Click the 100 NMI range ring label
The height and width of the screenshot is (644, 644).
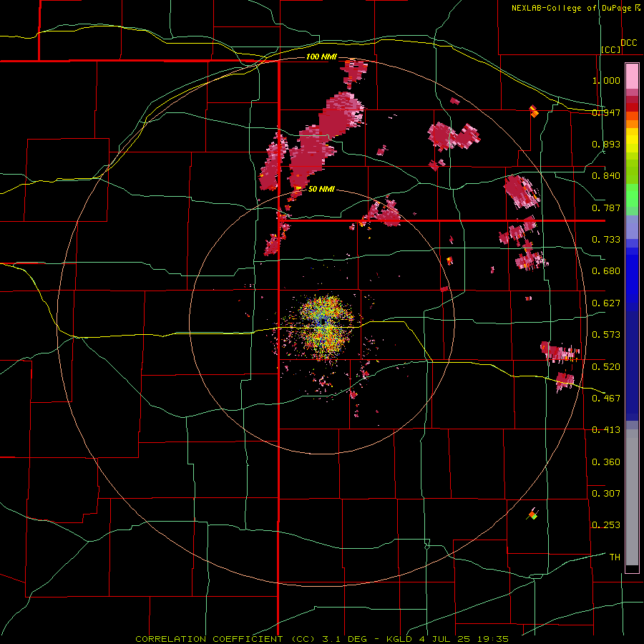click(x=321, y=57)
